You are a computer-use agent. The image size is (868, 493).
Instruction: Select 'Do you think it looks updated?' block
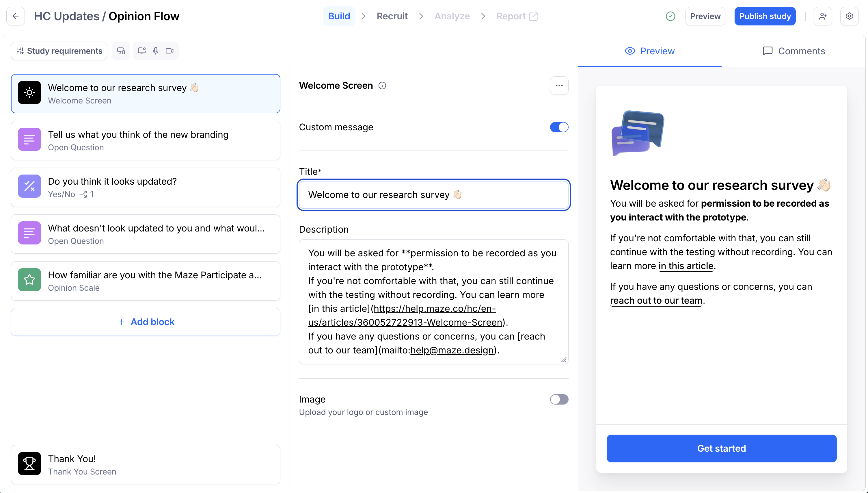pyautogui.click(x=146, y=187)
